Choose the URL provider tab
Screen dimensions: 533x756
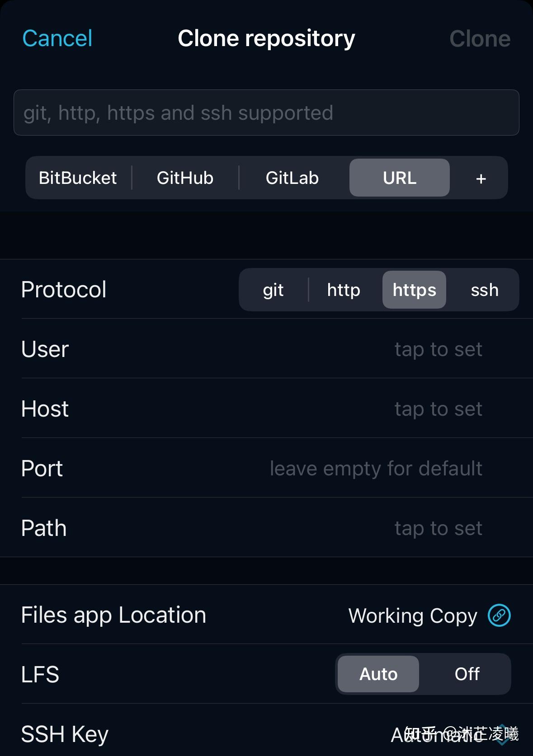click(400, 178)
